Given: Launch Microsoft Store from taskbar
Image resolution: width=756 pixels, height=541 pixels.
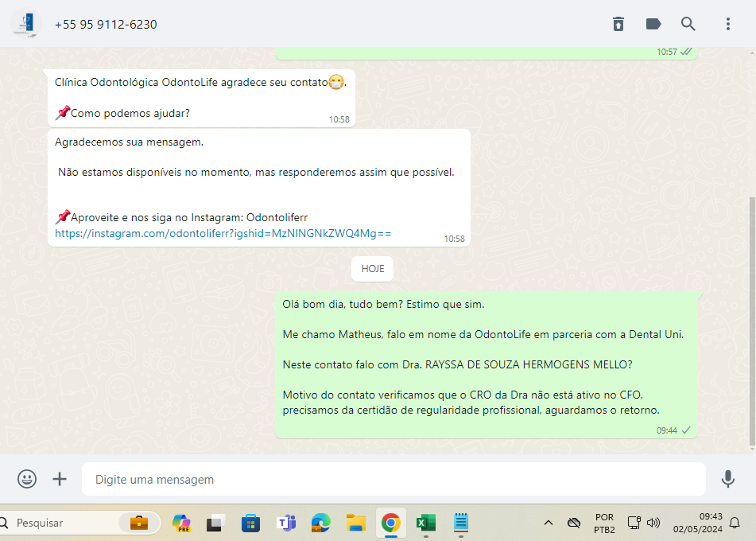Looking at the screenshot, I should 250,523.
